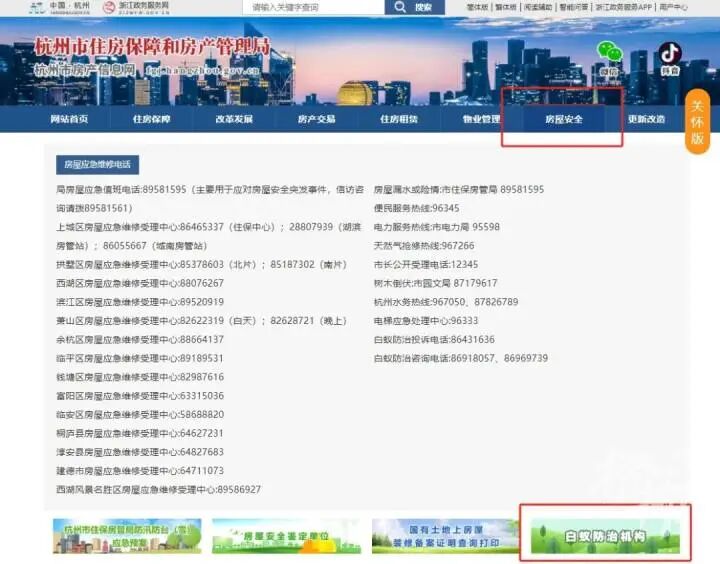Open the 物业管理 nav tab
The height and width of the screenshot is (564, 720).
point(481,119)
